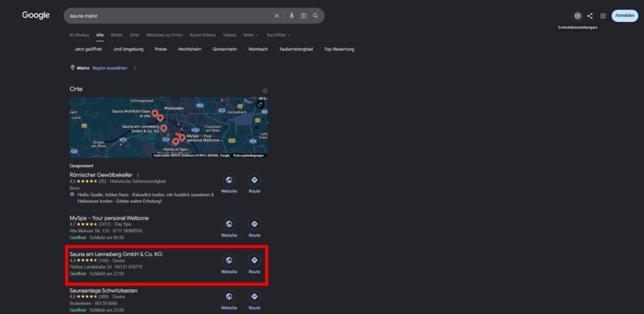
Task: Open the Orte search tab
Action: click(135, 35)
